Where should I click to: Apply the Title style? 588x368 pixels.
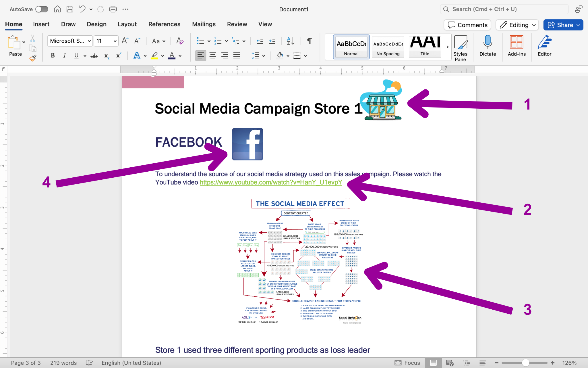425,47
